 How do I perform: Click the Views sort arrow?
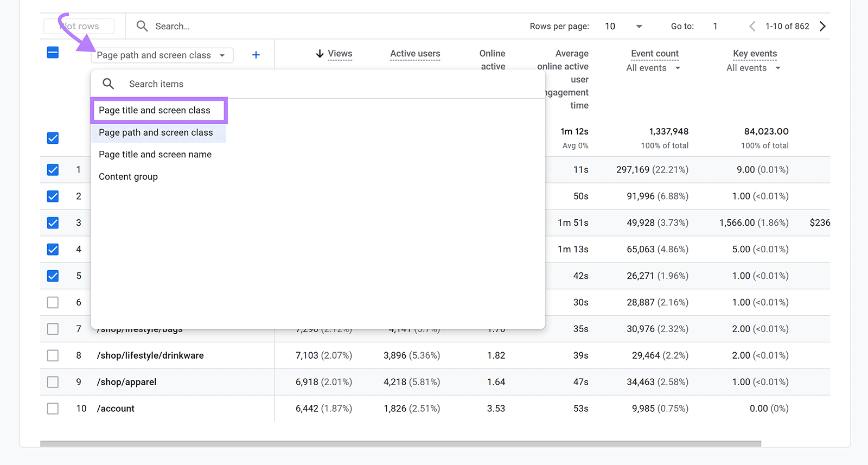pos(320,54)
